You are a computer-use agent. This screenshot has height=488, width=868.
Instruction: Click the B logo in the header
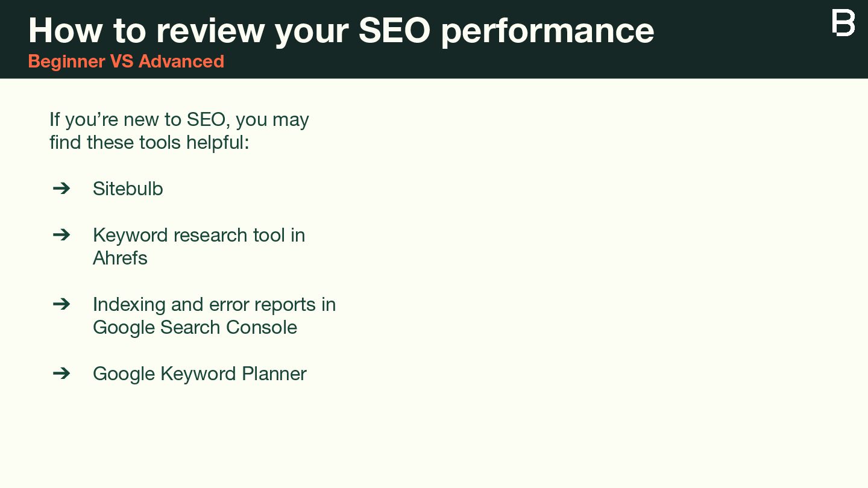[x=843, y=22]
